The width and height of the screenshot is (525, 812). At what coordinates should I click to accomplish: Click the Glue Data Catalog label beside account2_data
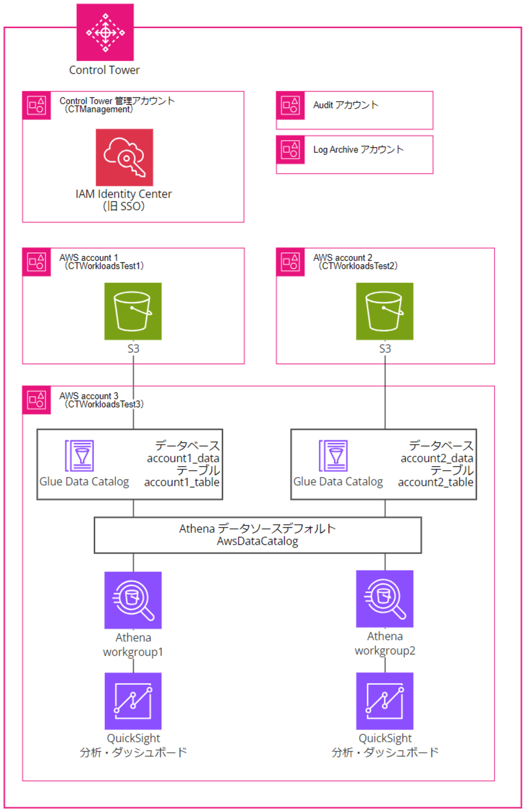click(x=338, y=482)
